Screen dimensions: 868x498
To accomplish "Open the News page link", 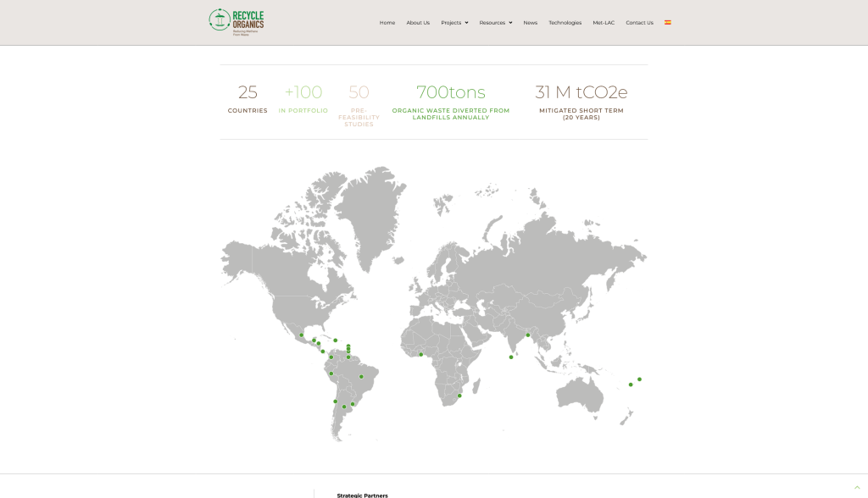I will (531, 23).
